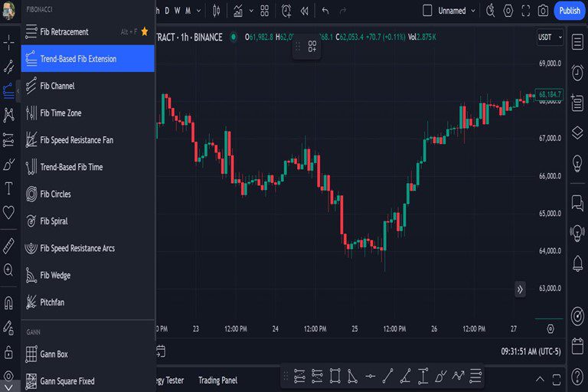Select the ruler measure tool

point(8,246)
